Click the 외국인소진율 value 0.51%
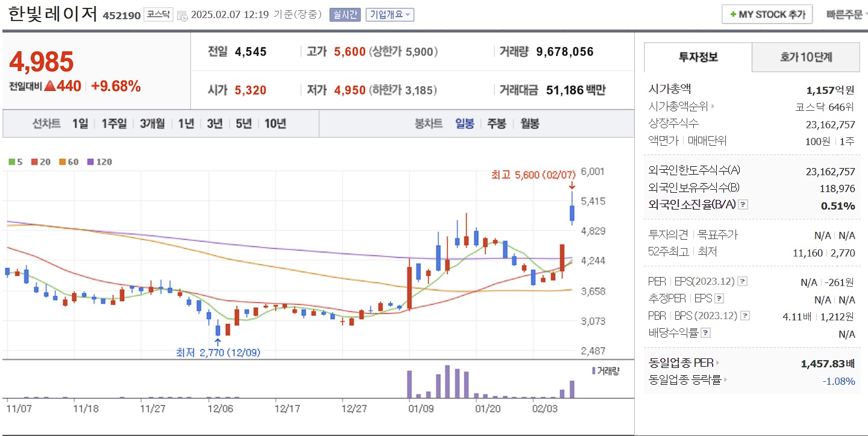868x436 pixels. (838, 206)
